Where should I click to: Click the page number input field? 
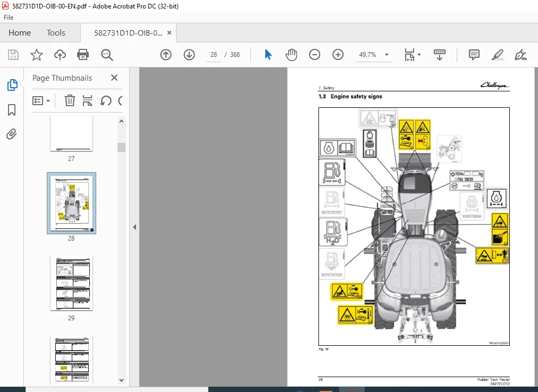coord(214,55)
